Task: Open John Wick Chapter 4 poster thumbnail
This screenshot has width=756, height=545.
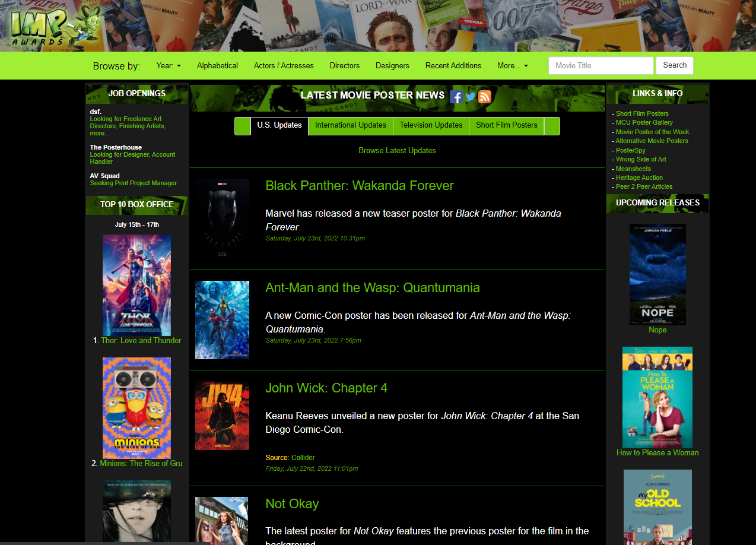Action: point(222,416)
